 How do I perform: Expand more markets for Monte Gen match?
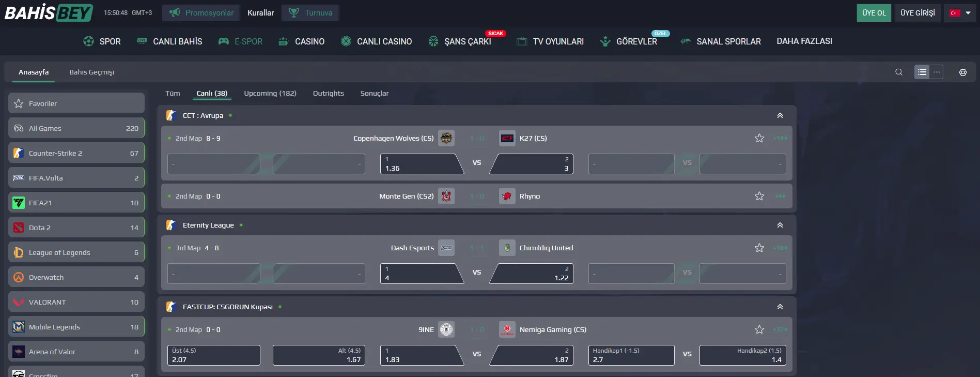(780, 196)
